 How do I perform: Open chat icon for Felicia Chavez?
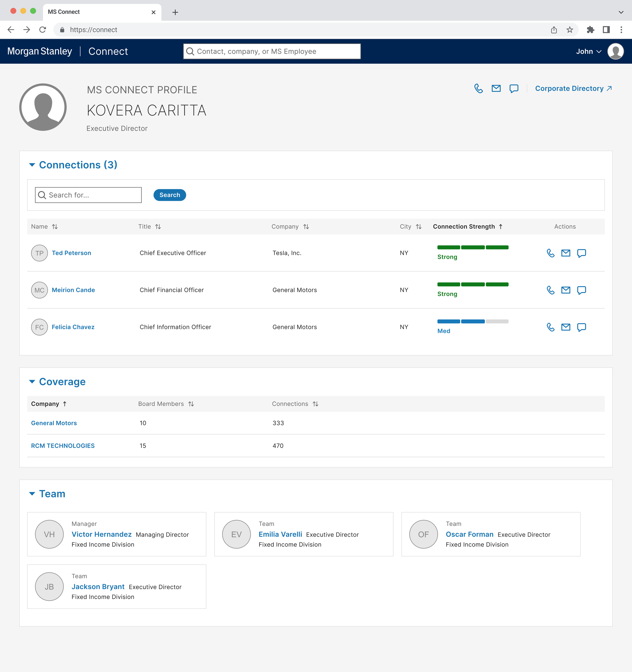(581, 327)
